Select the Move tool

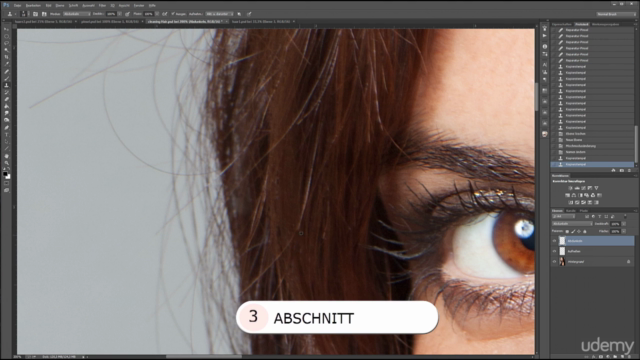point(7,29)
